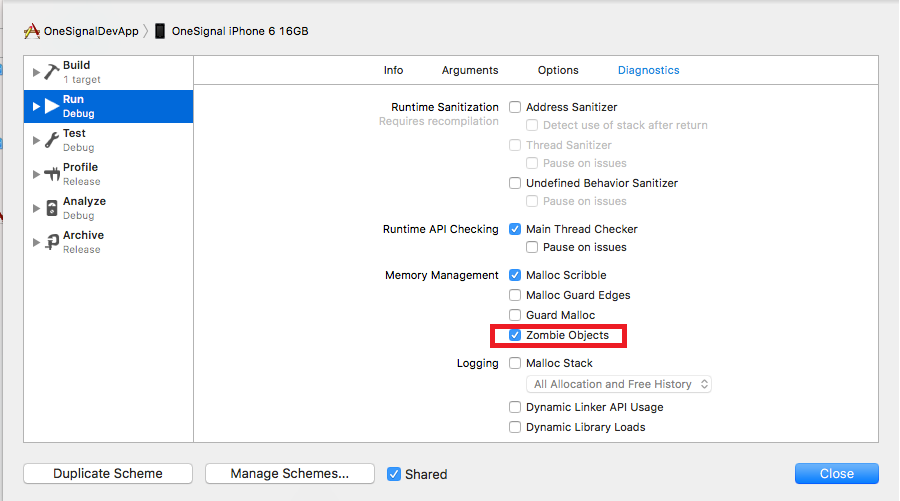
Task: Click the OneSignalDevApp Xcode project icon
Action: point(32,31)
